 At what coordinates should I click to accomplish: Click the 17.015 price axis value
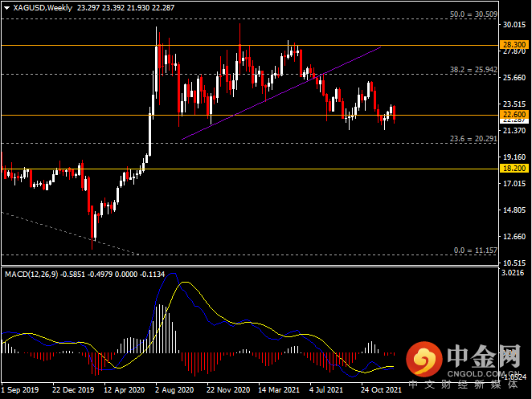[514, 183]
